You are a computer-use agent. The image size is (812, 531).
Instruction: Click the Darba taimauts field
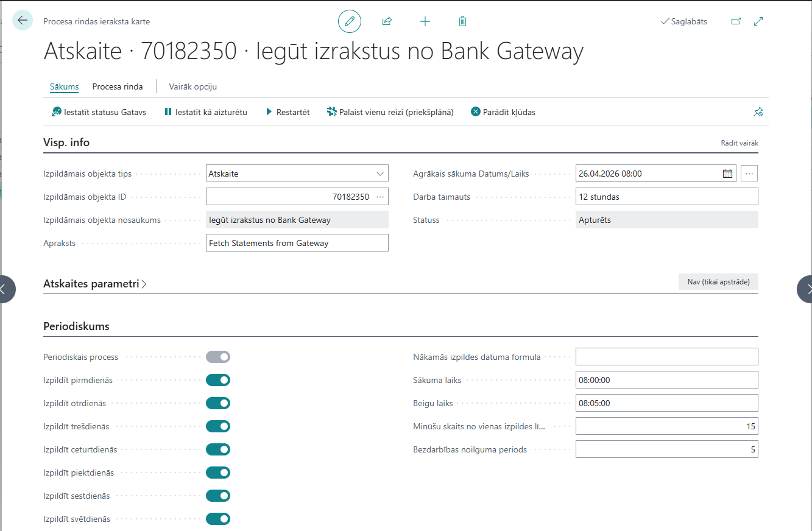667,197
